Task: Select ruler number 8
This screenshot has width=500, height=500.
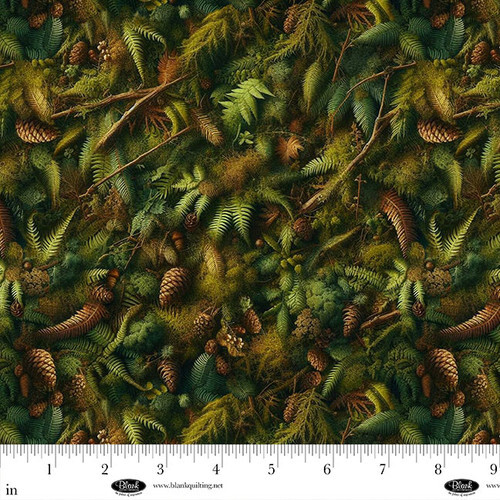Action: [x=438, y=470]
